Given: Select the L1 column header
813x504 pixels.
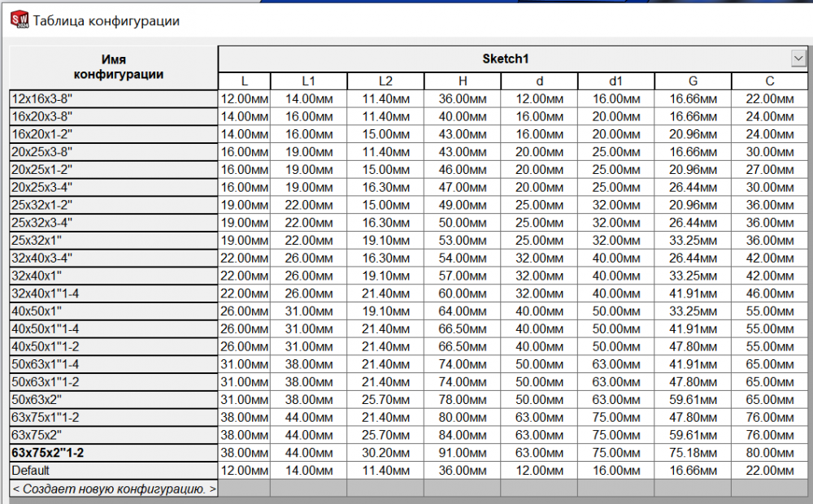Looking at the screenshot, I should (x=308, y=81).
